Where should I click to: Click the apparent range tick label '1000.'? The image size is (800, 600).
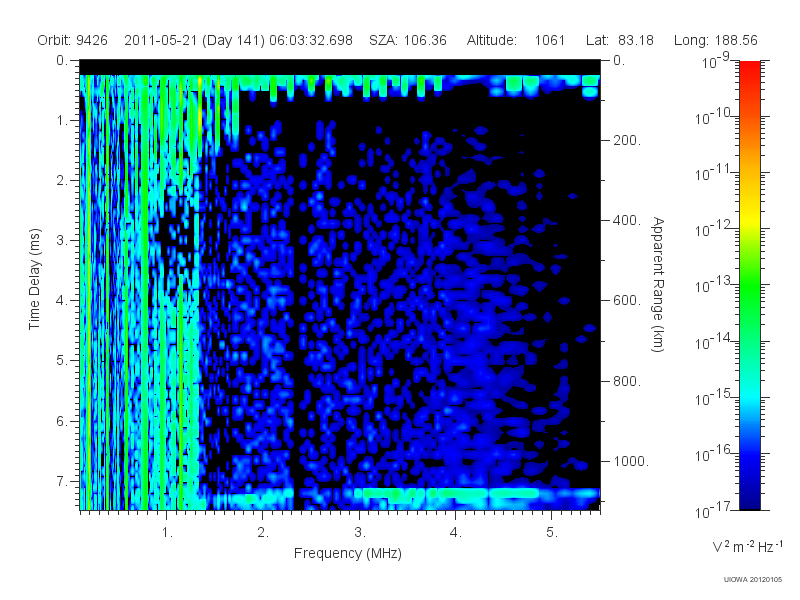tap(631, 461)
